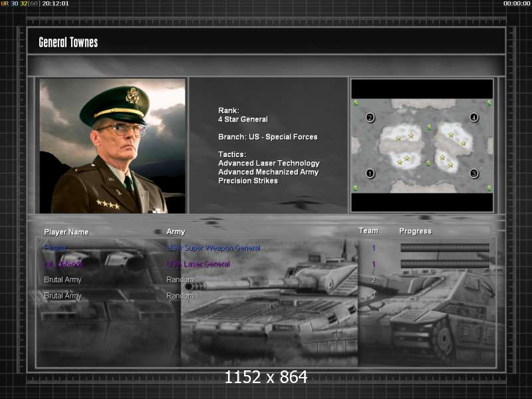
Task: Click the team number for USA Super Weapon General
Action: click(374, 248)
